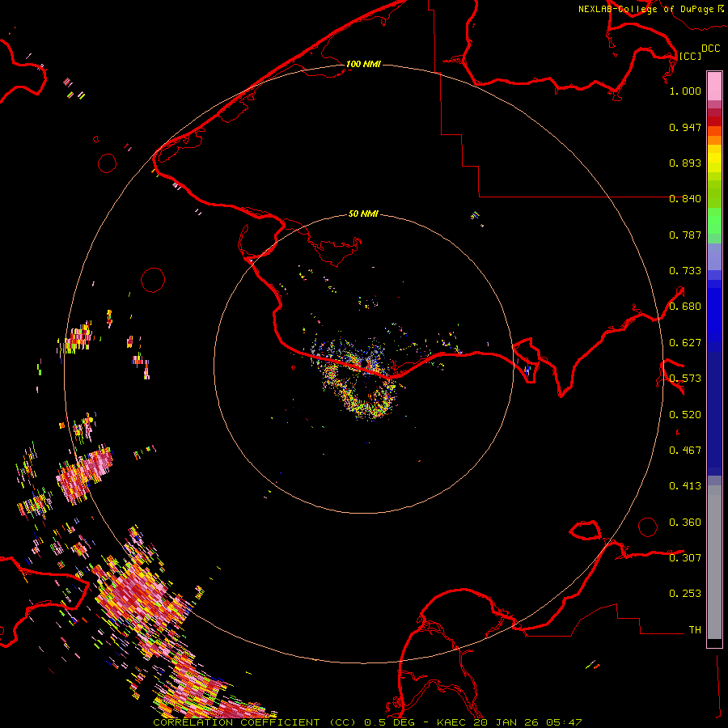The width and height of the screenshot is (728, 728).
Task: Click the 0.947 color scale value
Action: point(685,127)
